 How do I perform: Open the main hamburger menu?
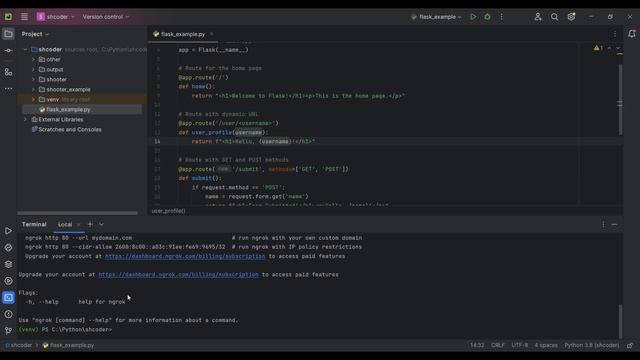click(x=24, y=17)
